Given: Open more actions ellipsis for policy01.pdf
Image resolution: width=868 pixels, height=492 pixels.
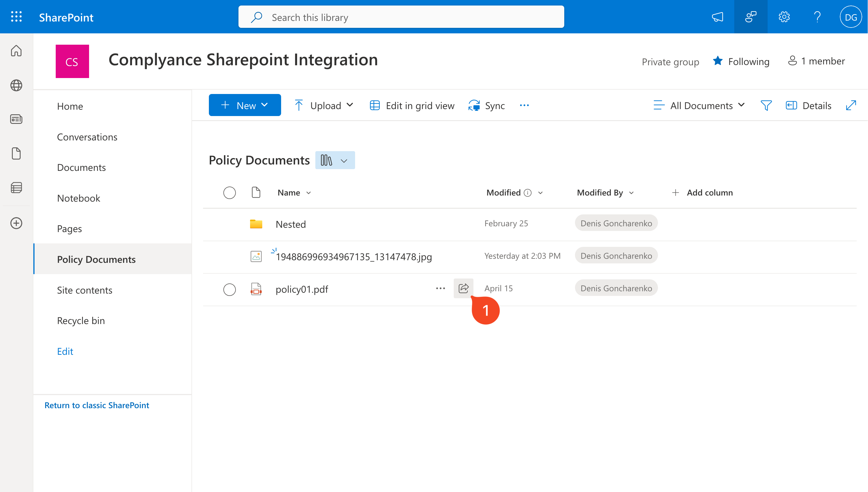Looking at the screenshot, I should click(440, 288).
